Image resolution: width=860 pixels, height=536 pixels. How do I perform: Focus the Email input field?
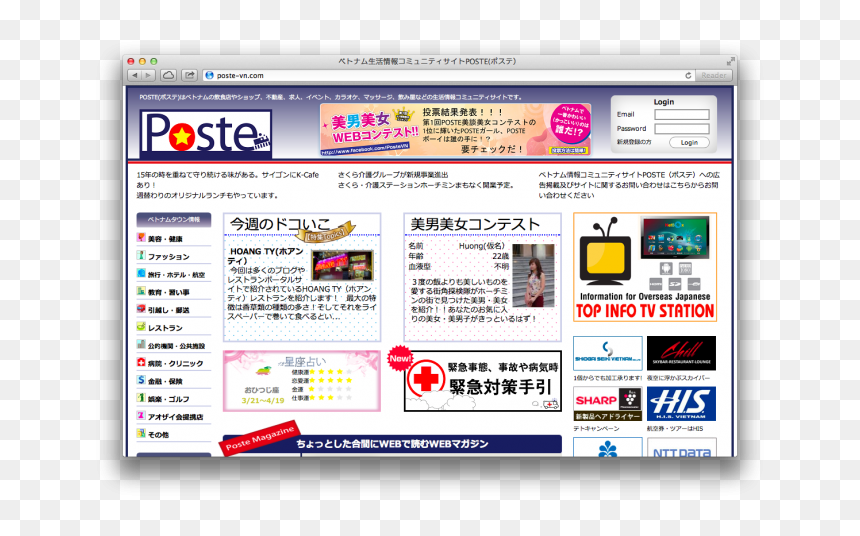point(682,114)
